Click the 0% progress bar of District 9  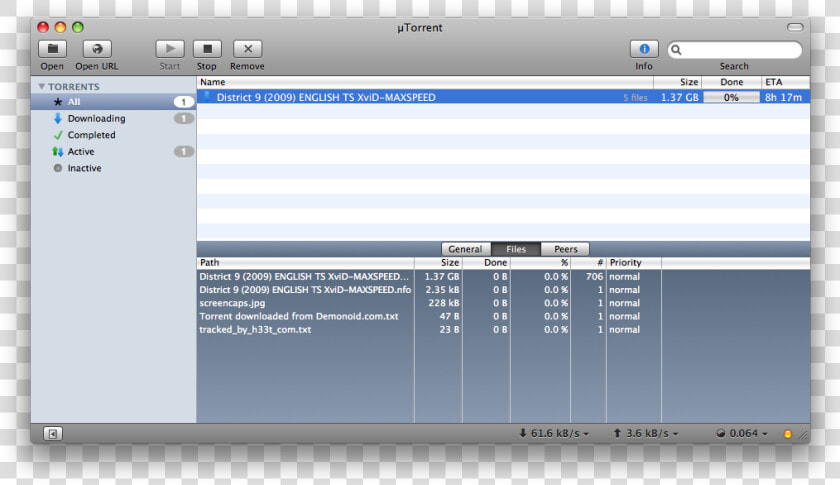click(x=731, y=97)
